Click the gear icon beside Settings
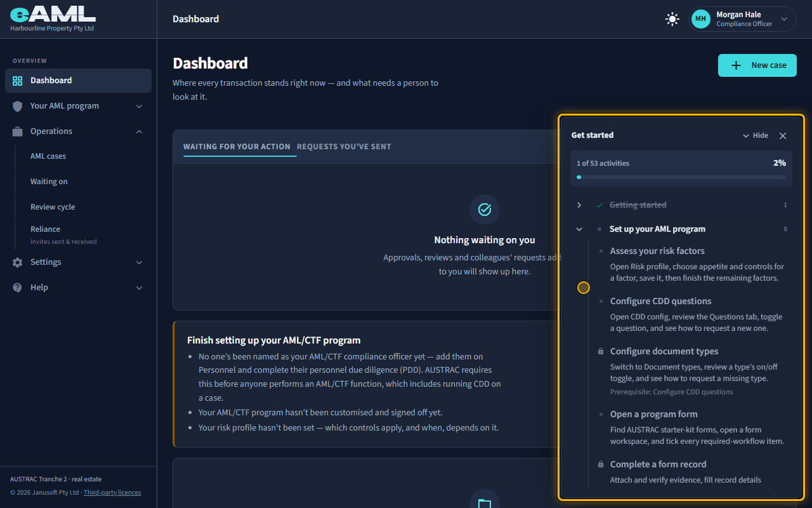812x508 pixels. click(x=17, y=262)
